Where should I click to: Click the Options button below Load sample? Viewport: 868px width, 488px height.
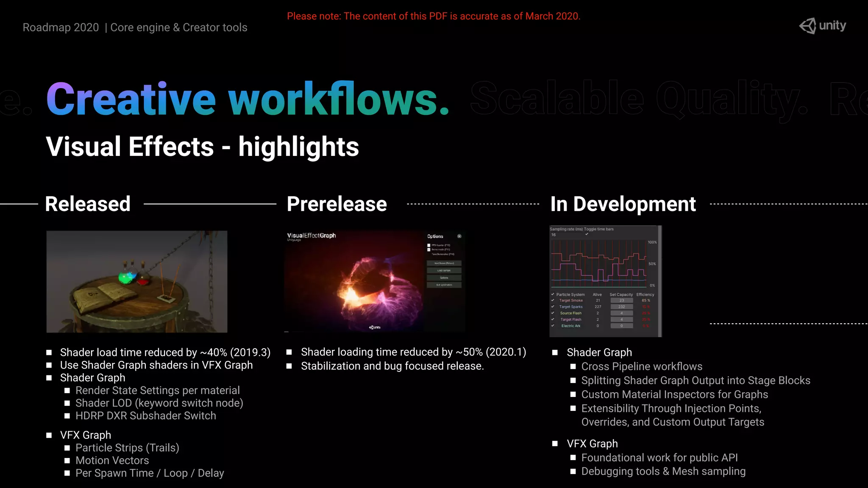[x=444, y=278]
